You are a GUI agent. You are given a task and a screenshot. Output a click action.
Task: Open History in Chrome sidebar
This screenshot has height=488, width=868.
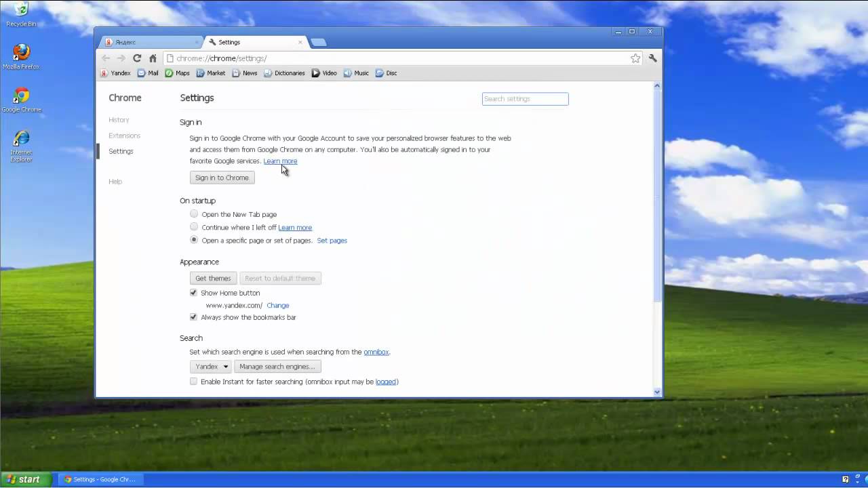119,120
